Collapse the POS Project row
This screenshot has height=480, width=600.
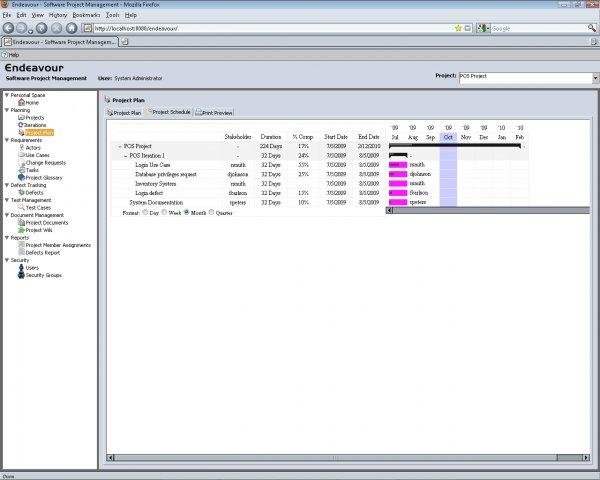119,146
